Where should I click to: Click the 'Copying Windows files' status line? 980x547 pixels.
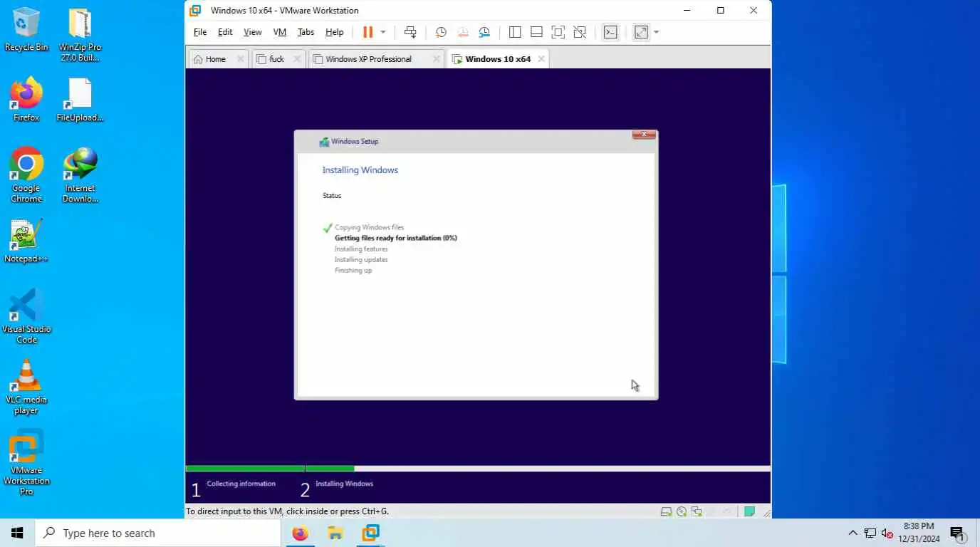[x=369, y=227]
